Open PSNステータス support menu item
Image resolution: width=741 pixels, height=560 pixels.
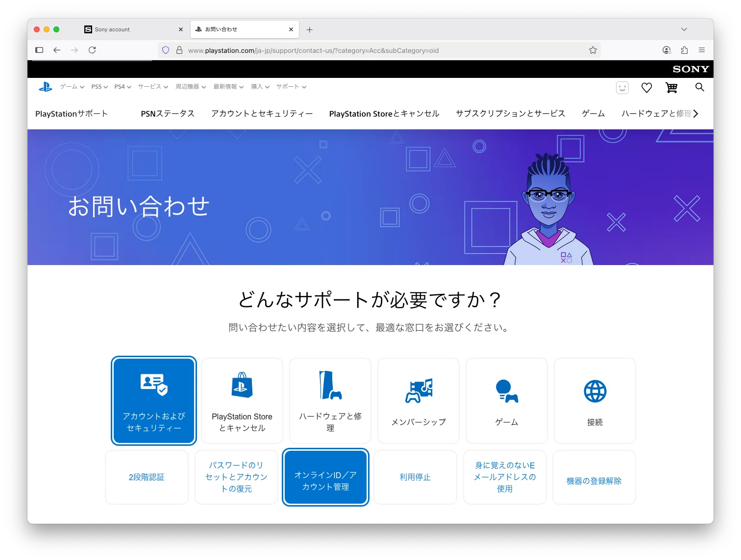(x=168, y=114)
